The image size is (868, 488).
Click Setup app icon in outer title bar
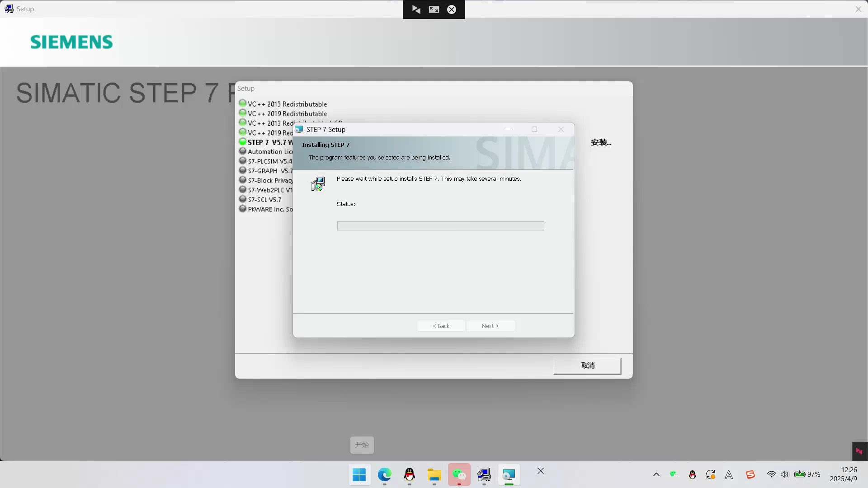[9, 9]
